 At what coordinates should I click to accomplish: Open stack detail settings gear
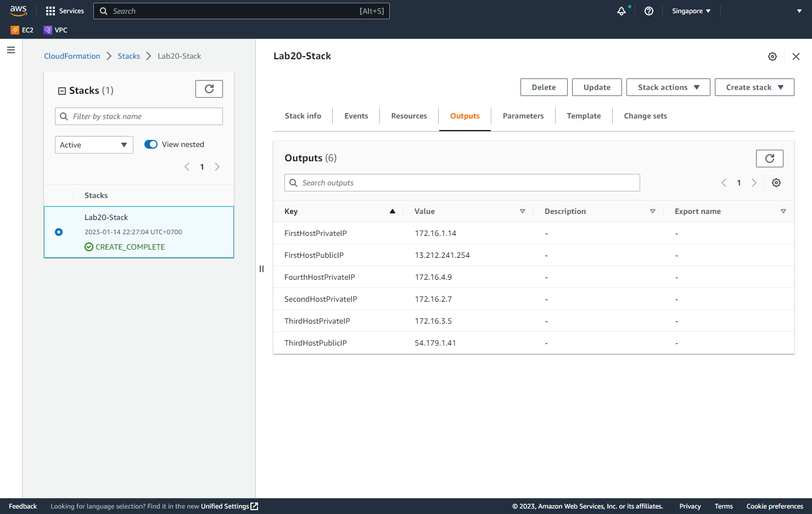[x=772, y=57]
